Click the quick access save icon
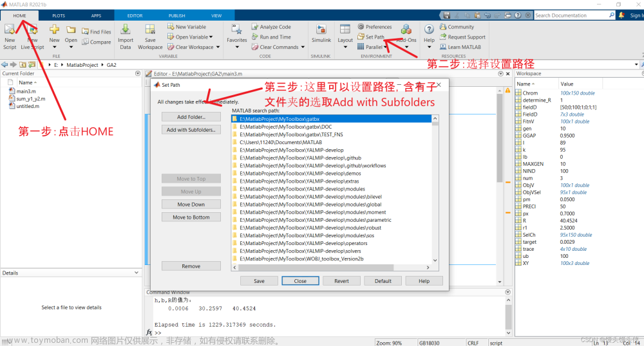Image resolution: width=644 pixels, height=346 pixels. 446,15
